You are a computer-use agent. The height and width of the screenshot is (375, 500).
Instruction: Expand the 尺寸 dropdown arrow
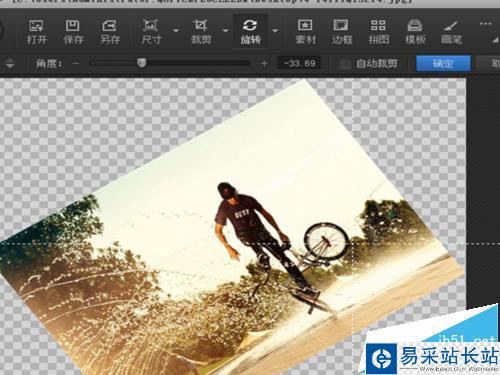[x=176, y=31]
